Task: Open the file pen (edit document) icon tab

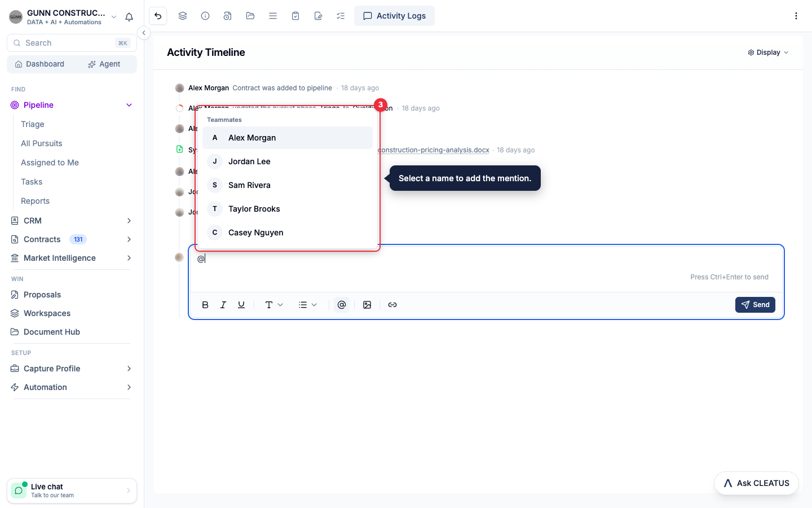Action: click(x=318, y=16)
